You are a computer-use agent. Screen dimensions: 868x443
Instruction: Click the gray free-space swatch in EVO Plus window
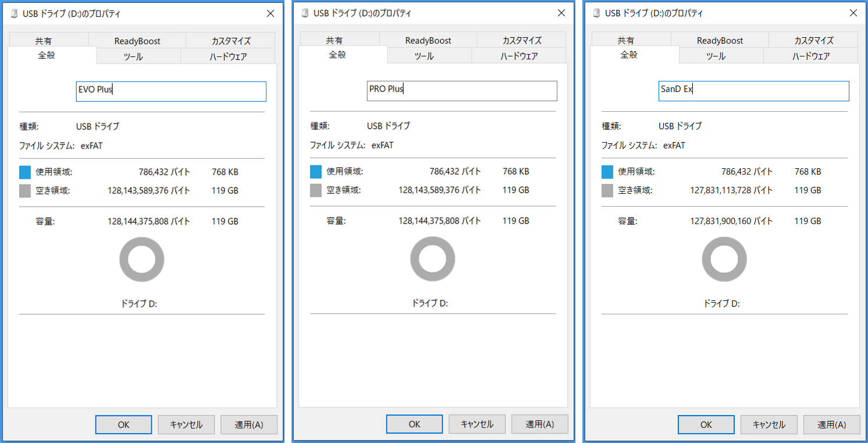(x=24, y=190)
